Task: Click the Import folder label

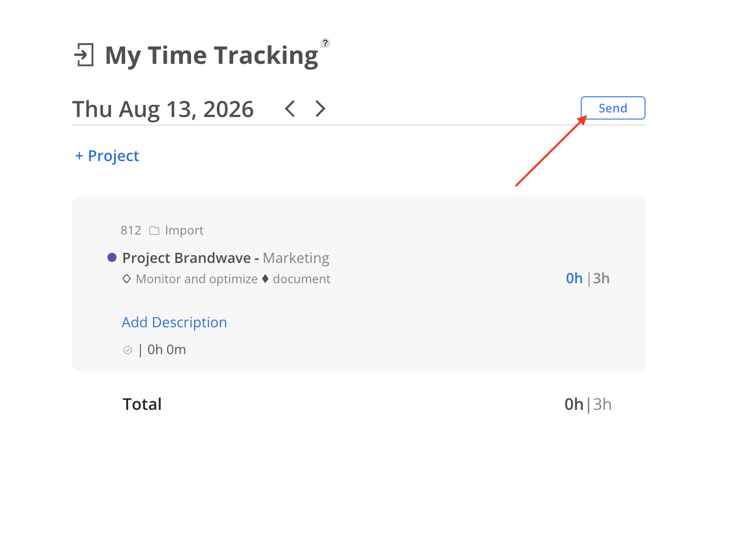Action: click(x=184, y=231)
